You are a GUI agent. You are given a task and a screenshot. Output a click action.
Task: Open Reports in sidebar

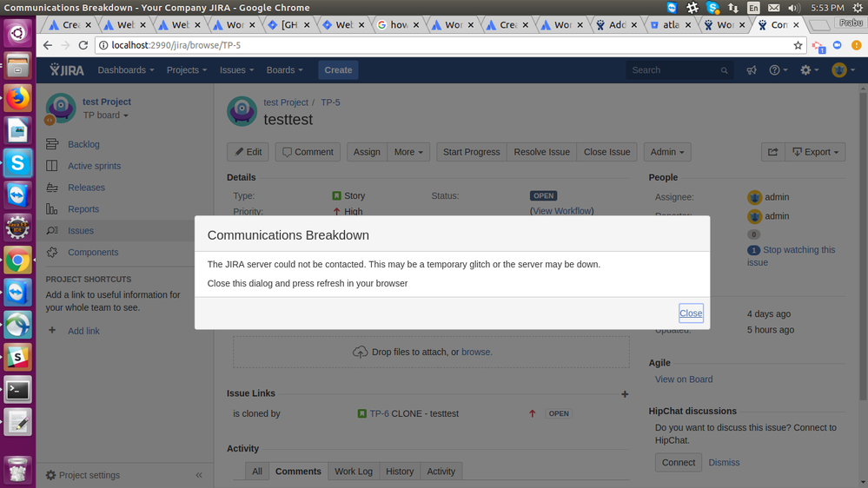click(83, 209)
